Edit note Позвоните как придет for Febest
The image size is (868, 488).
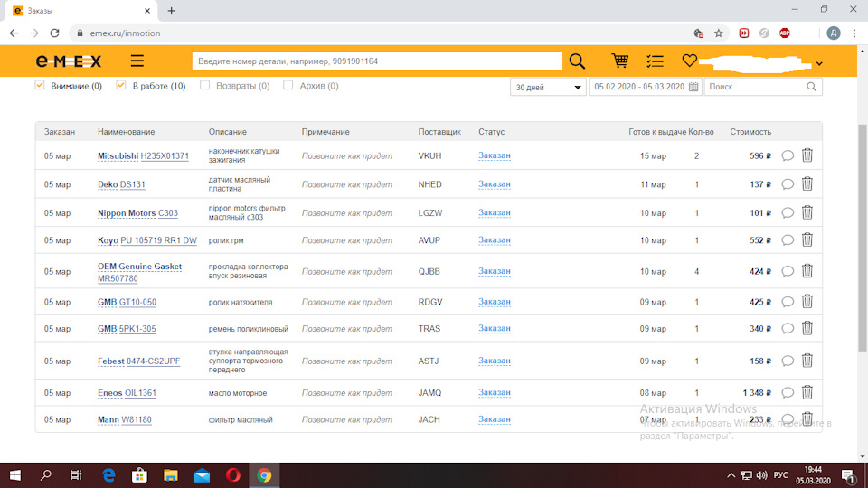click(346, 361)
